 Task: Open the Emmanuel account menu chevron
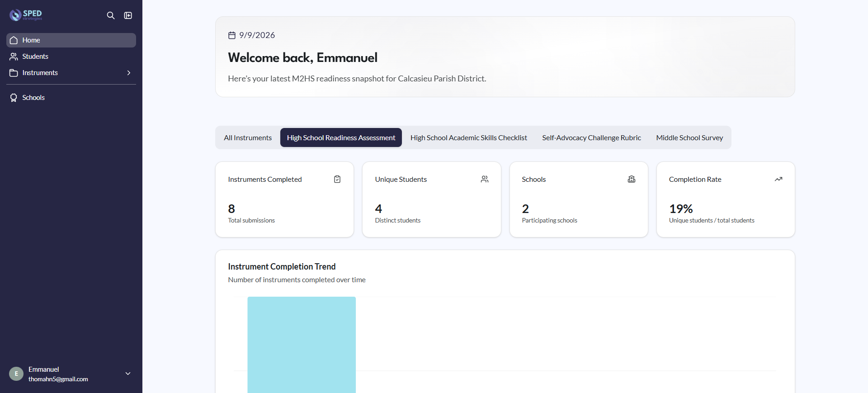(128, 374)
